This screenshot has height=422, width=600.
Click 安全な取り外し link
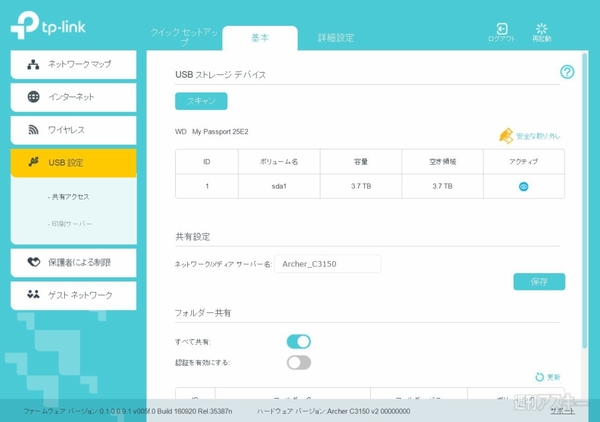[x=538, y=136]
